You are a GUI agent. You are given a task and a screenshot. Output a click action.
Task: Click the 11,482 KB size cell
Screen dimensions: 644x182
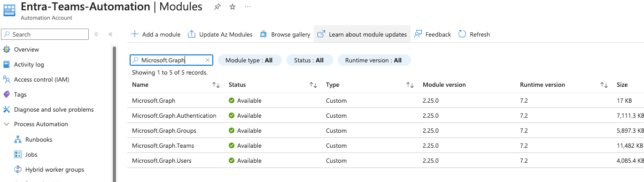(630, 145)
